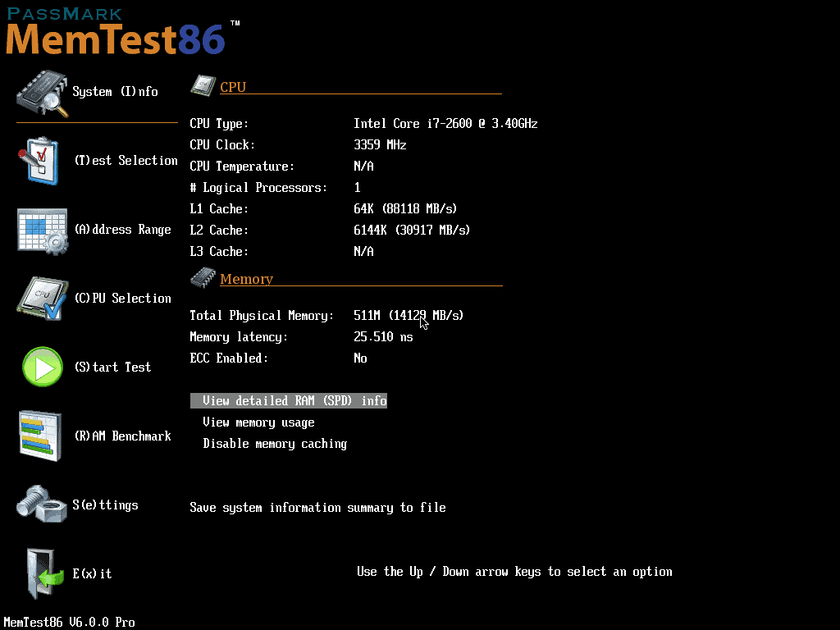The image size is (840, 630).
Task: Open Address Range using the grid icon
Action: (41, 230)
